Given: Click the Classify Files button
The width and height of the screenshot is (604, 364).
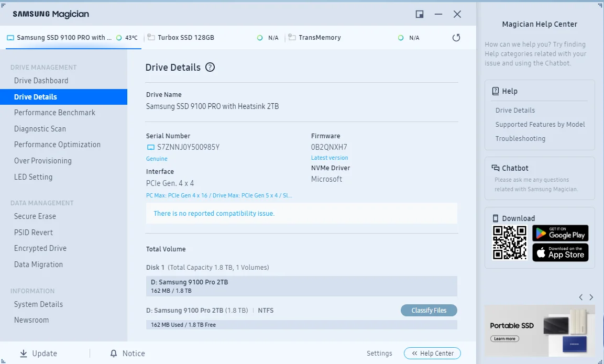Looking at the screenshot, I should tap(429, 310).
